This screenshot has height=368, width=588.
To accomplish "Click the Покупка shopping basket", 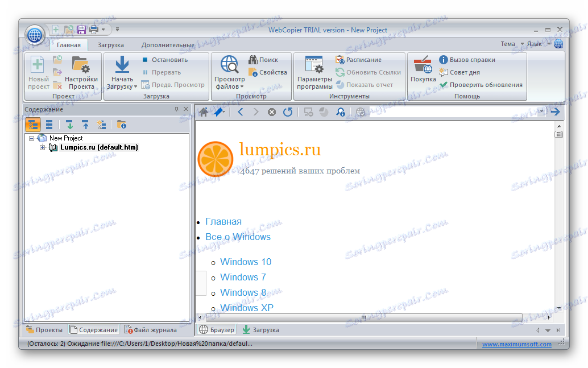I will point(423,69).
